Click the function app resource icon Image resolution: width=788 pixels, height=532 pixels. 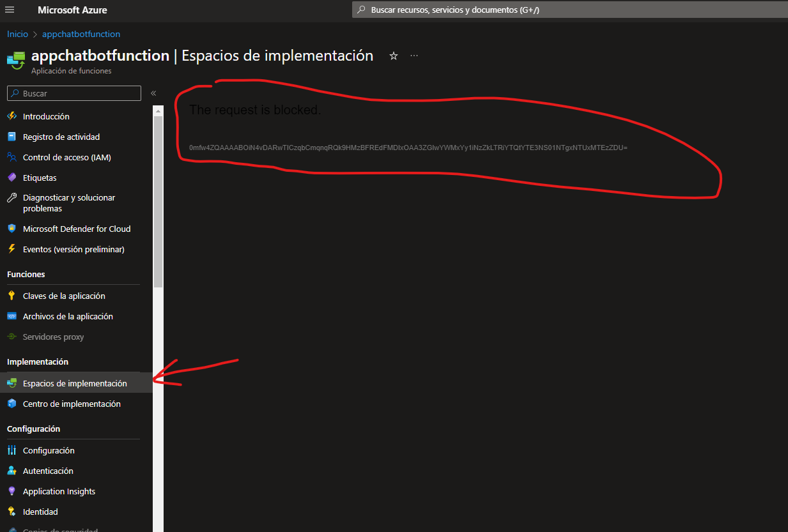16,59
